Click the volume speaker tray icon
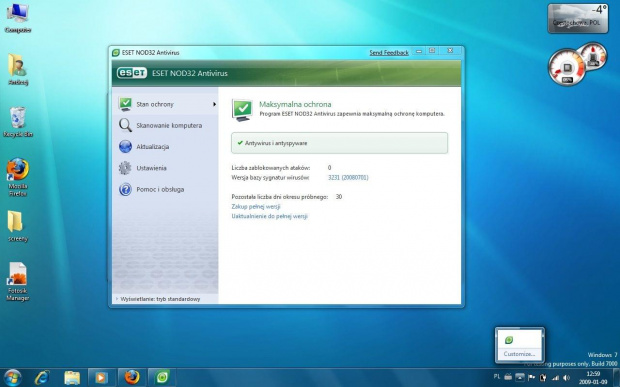The height and width of the screenshot is (387, 620). coord(566,378)
